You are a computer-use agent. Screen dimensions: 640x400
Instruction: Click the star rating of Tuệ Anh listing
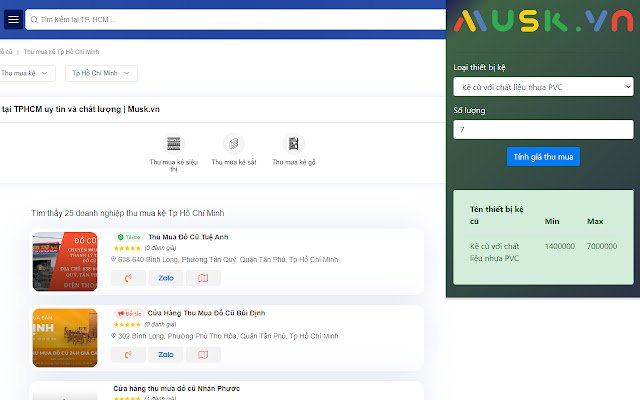[x=127, y=248]
